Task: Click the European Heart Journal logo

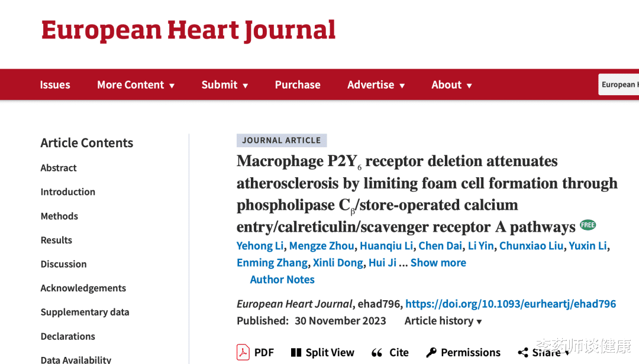Action: coord(188,31)
